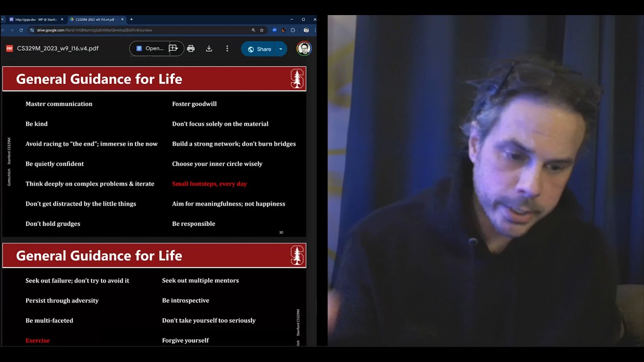
Task: Click "Seek out failure; don't try to avoid it"
Action: (x=77, y=281)
